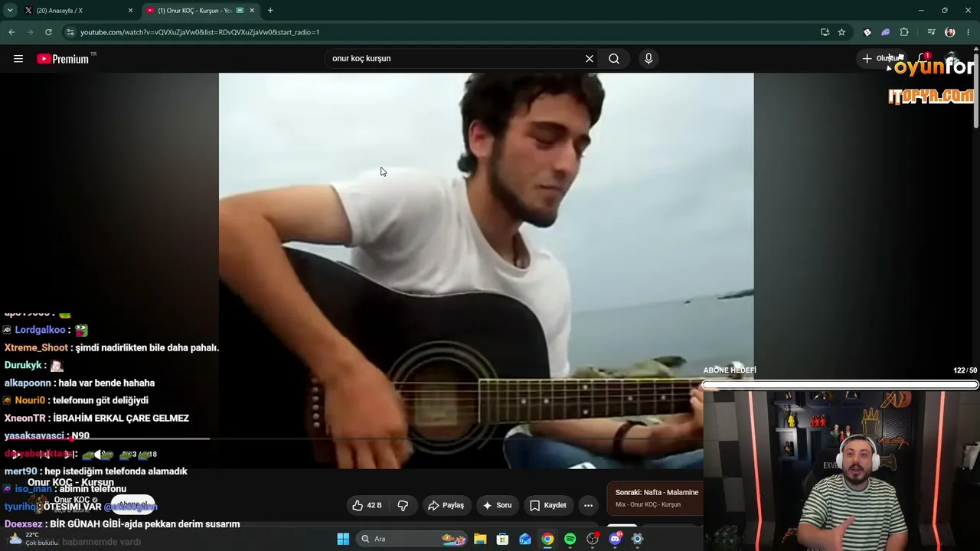Expand the Sonraki: Nafta - Malamine panel
The width and height of the screenshot is (980, 551).
tap(655, 498)
